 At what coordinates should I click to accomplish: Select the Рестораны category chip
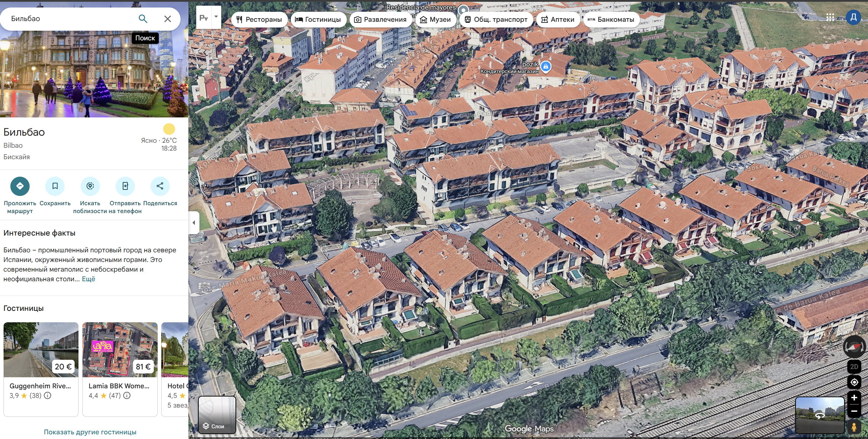259,20
